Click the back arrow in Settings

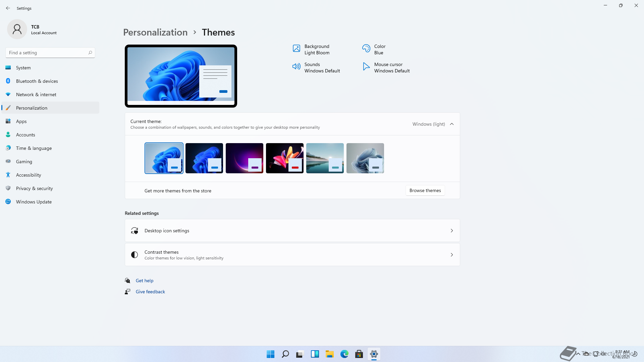click(8, 8)
